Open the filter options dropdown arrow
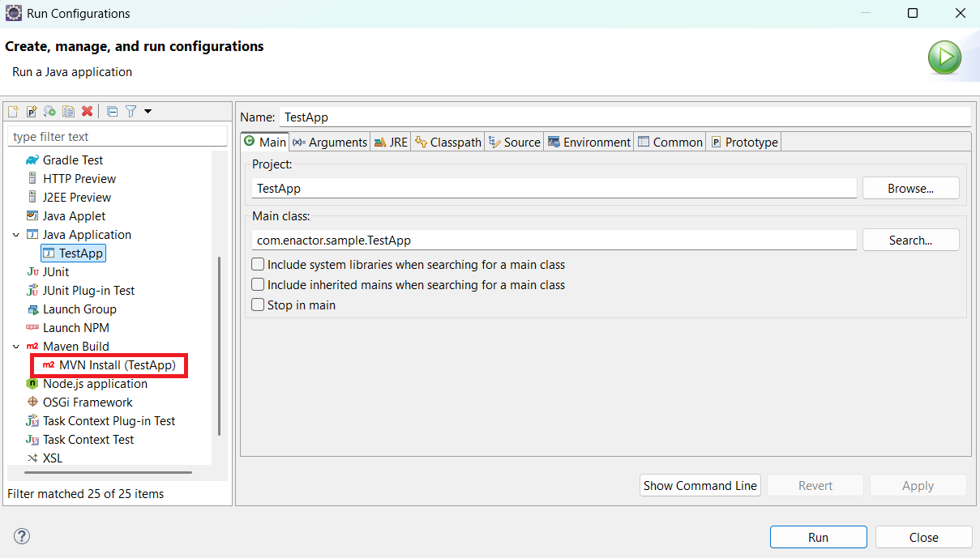The height and width of the screenshot is (558, 980). coord(148,111)
